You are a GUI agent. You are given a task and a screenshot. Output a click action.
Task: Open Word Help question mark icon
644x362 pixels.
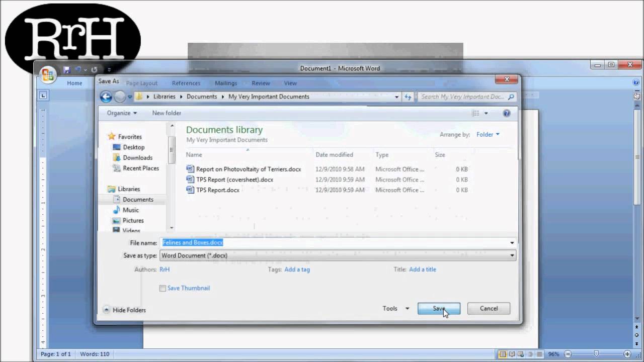point(636,82)
